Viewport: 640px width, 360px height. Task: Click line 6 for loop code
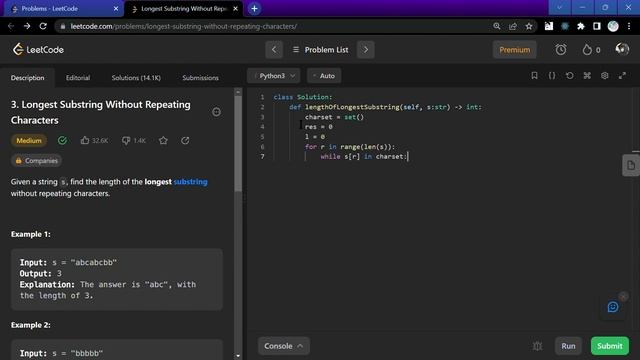click(350, 147)
